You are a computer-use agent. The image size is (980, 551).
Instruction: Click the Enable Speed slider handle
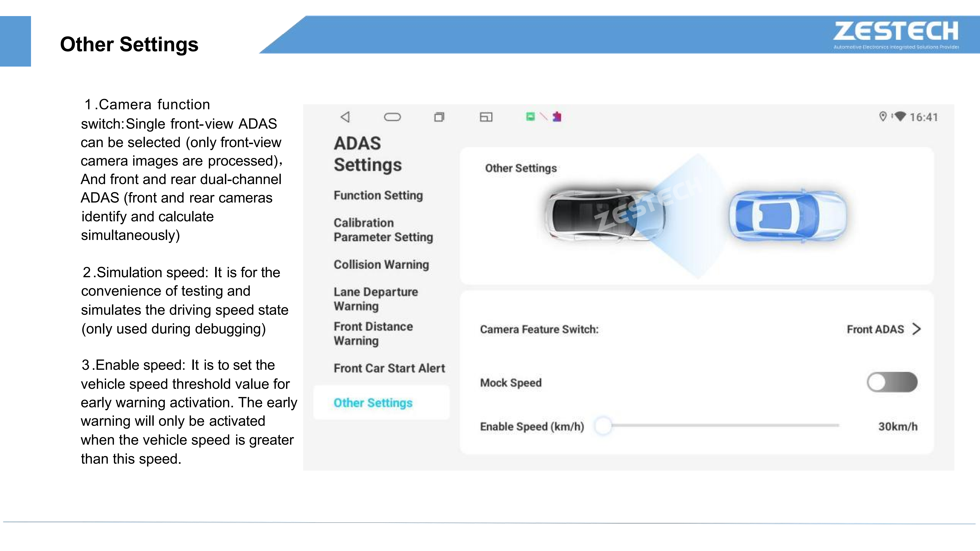pos(603,425)
